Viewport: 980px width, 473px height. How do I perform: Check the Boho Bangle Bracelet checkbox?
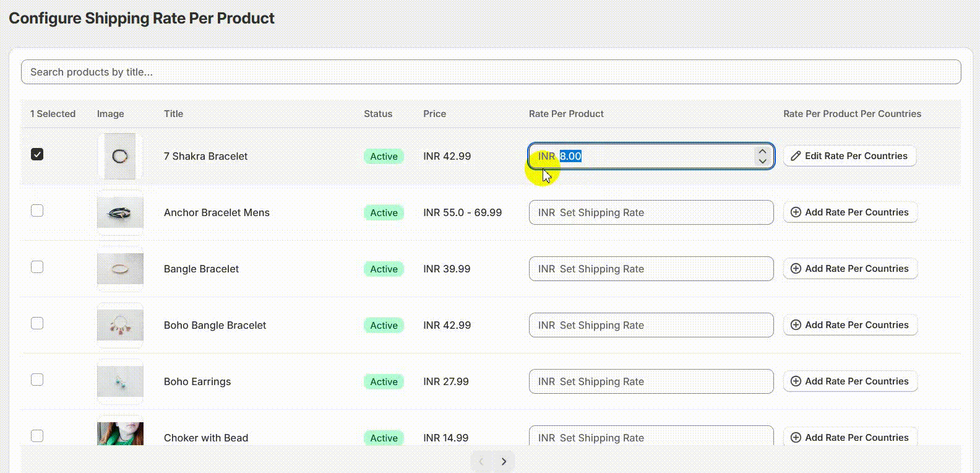37,323
